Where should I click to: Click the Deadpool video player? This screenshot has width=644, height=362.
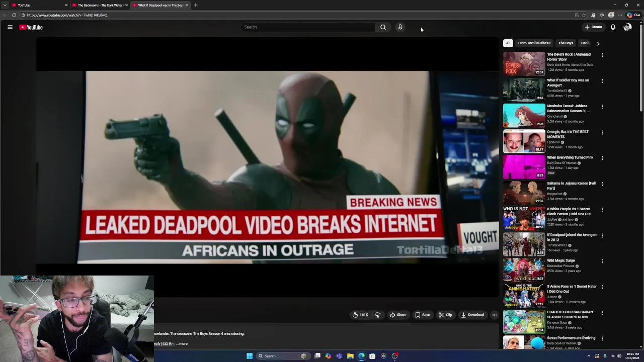267,167
